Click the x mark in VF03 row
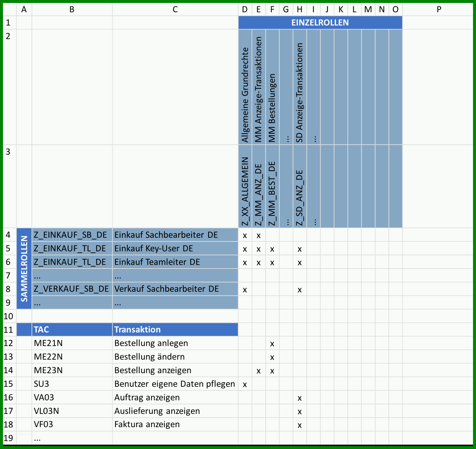This screenshot has height=449, width=476. tap(300, 425)
